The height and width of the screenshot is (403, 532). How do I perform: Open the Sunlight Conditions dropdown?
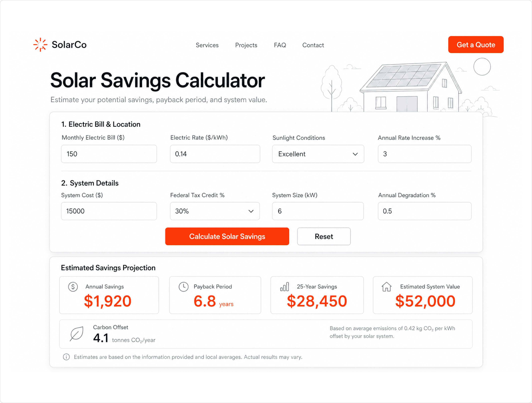[318, 154]
